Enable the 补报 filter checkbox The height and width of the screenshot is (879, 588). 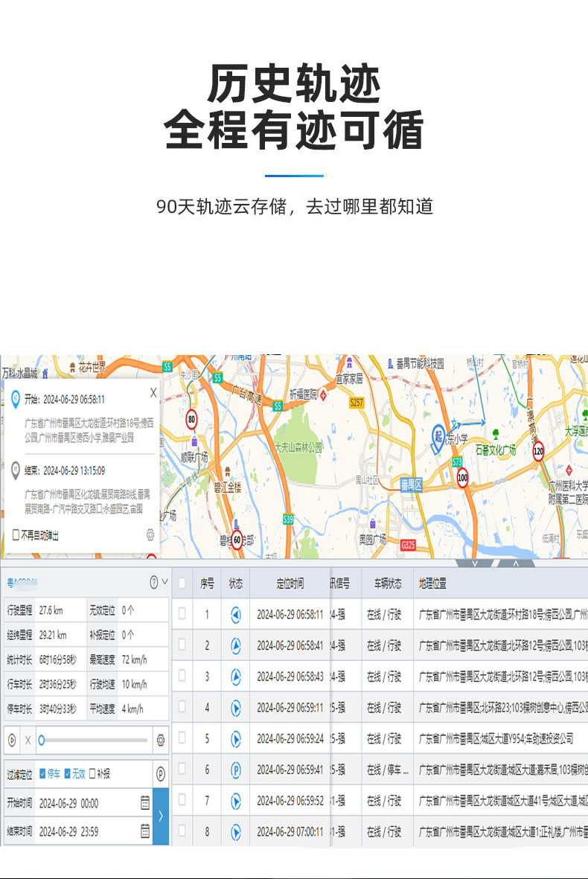[x=92, y=774]
